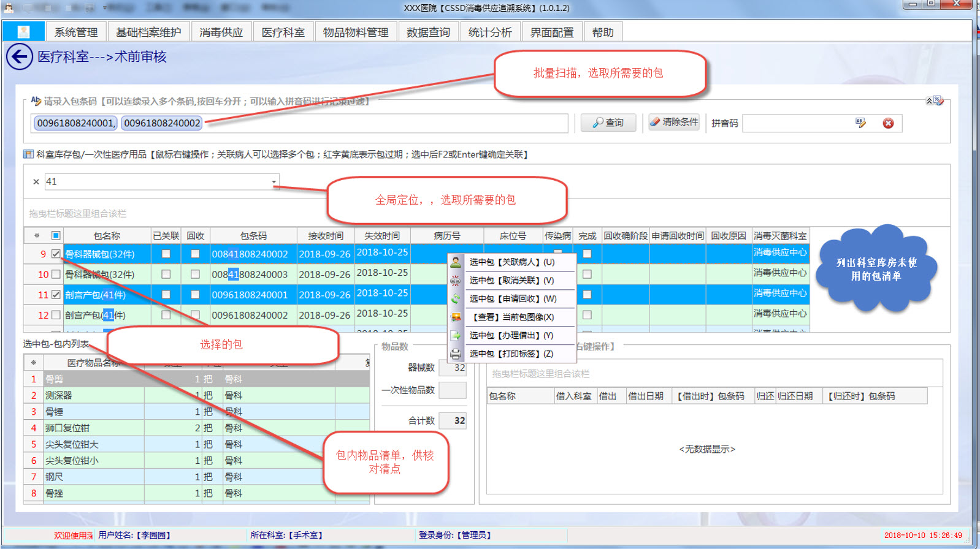Clear the 41 filter with the X
The image size is (980, 549).
click(36, 182)
